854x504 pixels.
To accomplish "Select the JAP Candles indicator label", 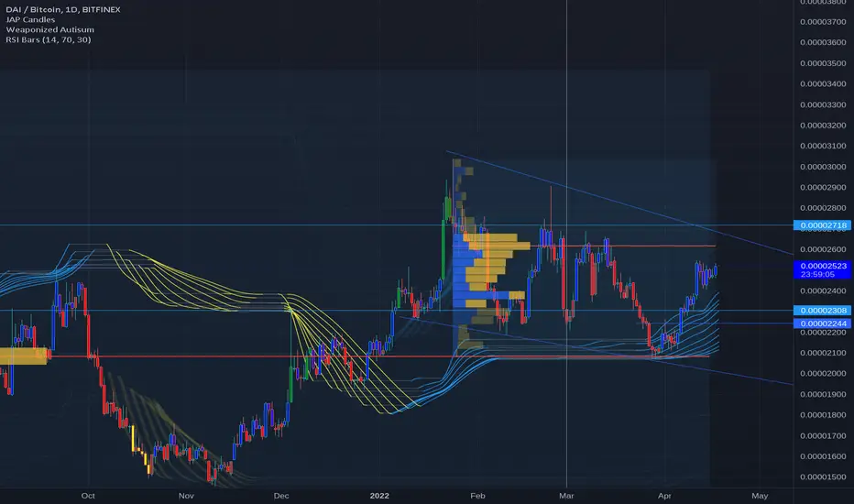I will [30, 19].
